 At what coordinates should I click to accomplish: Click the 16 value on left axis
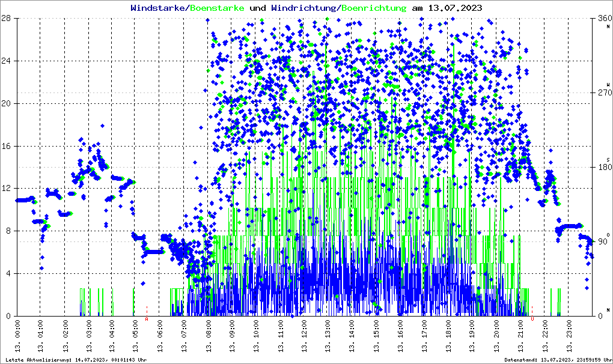pos(10,146)
